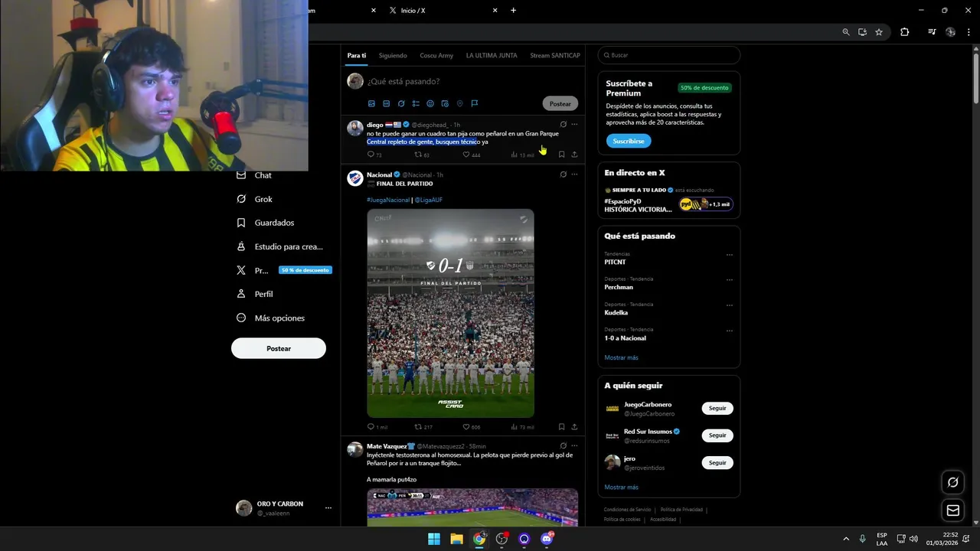
Task: Open options for PITCNT trend
Action: tap(729, 255)
